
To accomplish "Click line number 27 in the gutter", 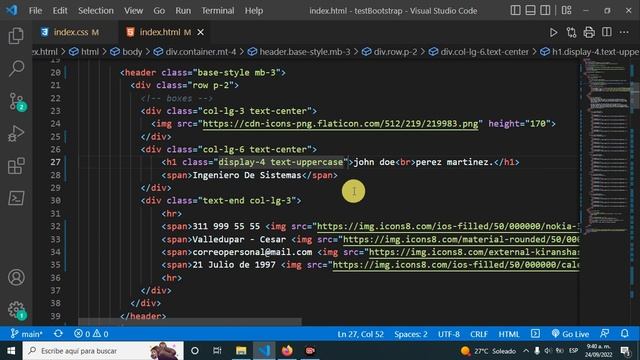I will pos(56,162).
